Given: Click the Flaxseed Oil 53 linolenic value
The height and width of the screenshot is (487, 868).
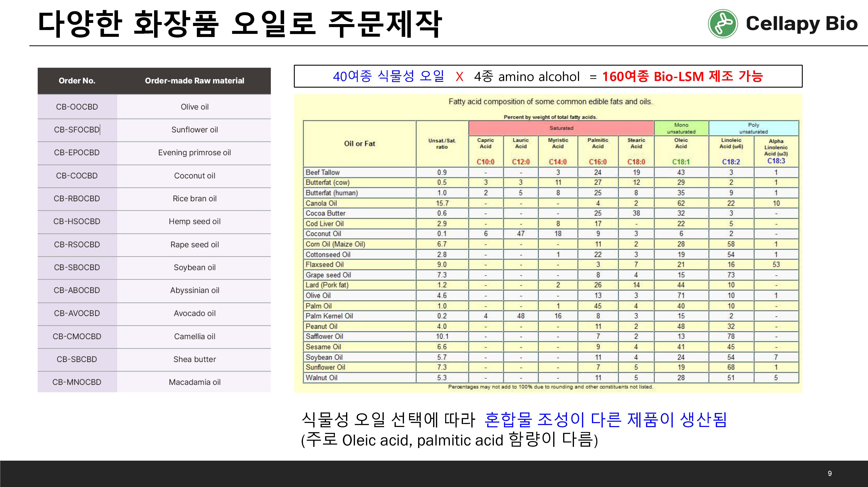Looking at the screenshot, I should [776, 265].
